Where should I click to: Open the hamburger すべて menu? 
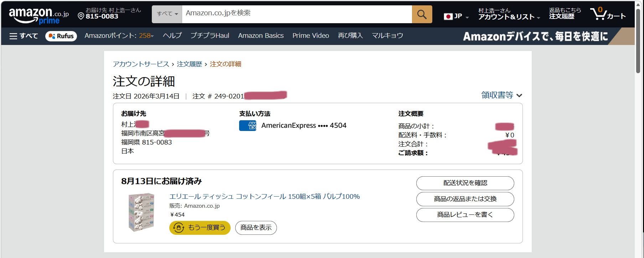tap(24, 36)
